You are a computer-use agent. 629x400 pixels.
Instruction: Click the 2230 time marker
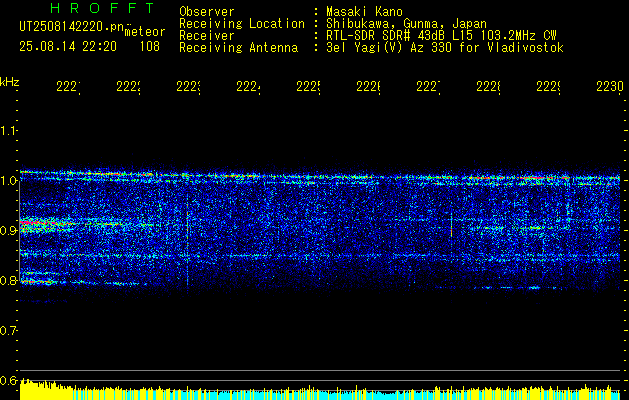[610, 87]
